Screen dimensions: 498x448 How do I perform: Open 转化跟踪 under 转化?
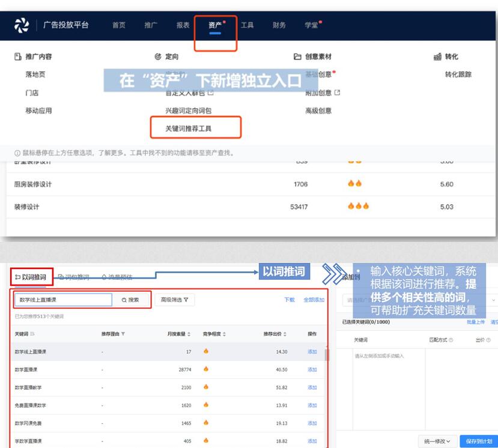458,74
